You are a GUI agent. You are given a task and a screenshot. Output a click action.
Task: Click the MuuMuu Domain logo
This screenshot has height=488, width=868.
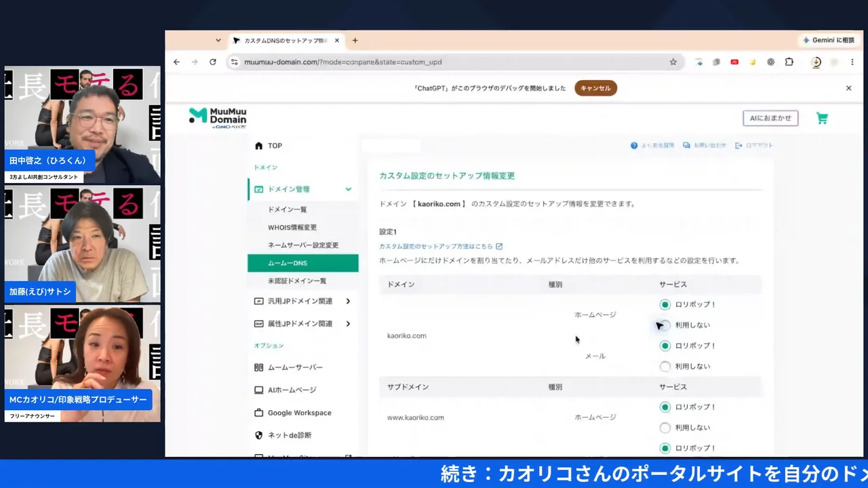pyautogui.click(x=218, y=118)
